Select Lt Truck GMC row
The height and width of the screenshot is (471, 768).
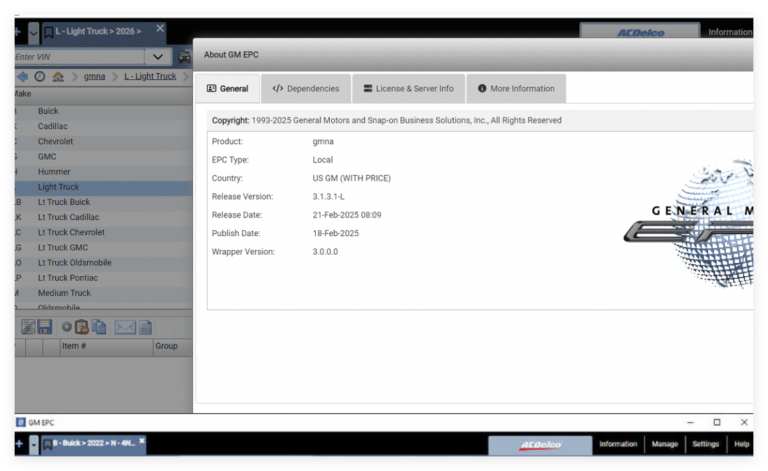pos(103,248)
